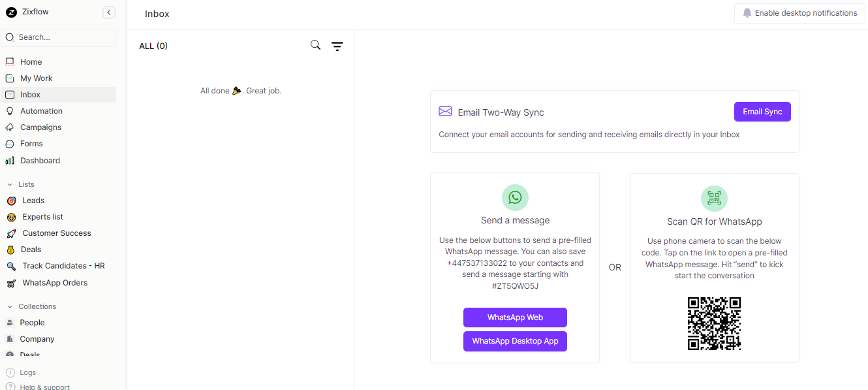Screen dimensions: 868x390
Task: Open the Forms section
Action: tap(30, 143)
